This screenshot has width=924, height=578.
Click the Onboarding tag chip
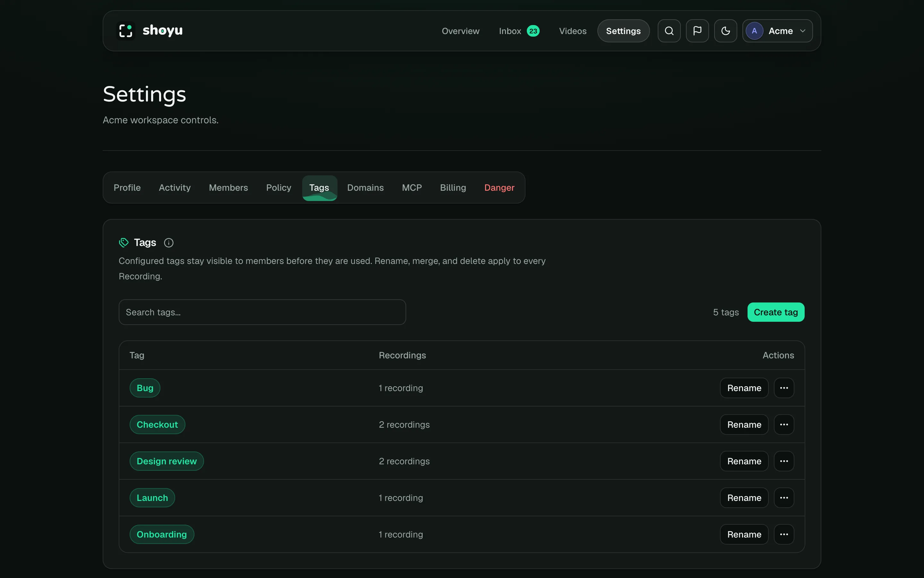click(162, 534)
